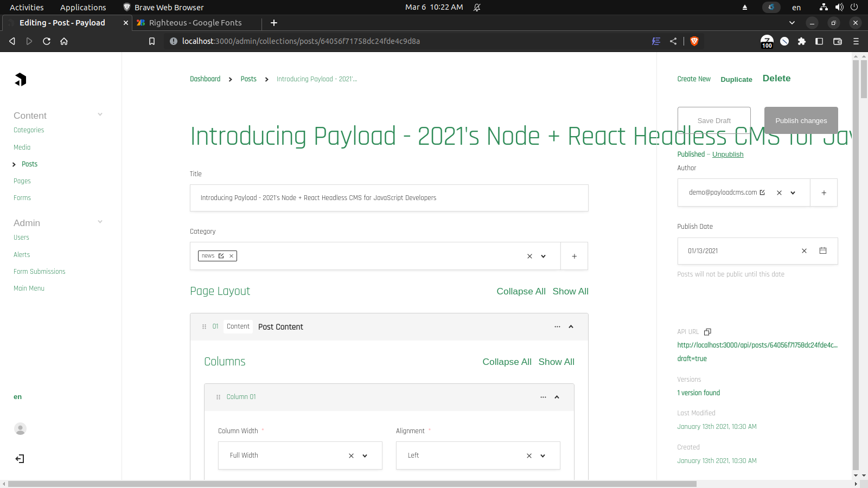
Task: Open more options for Post Content block
Action: 557,326
